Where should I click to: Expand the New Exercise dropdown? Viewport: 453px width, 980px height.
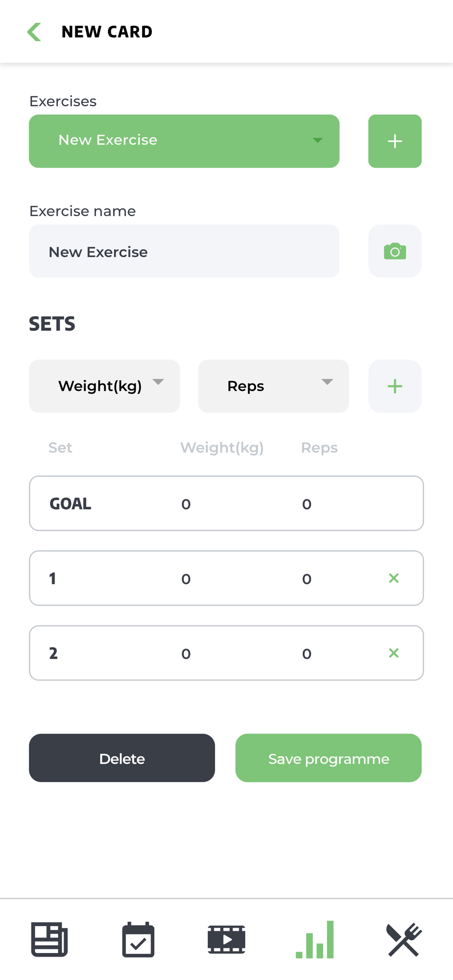[x=184, y=141]
